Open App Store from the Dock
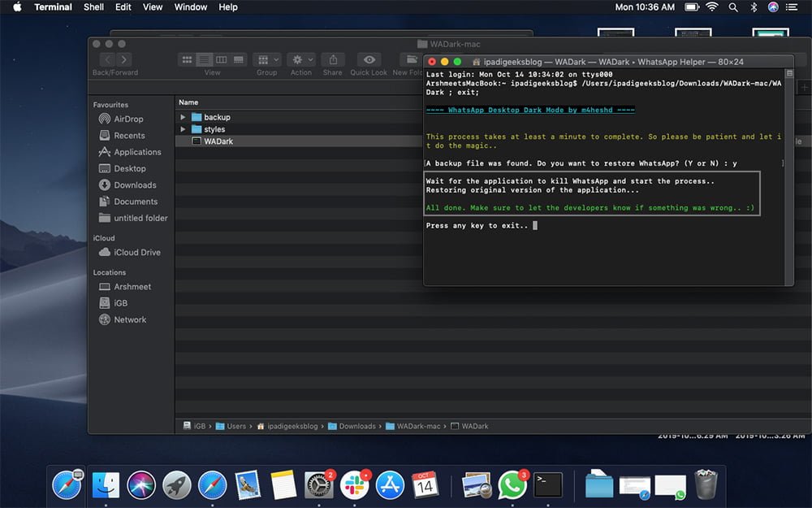The width and height of the screenshot is (812, 508). pyautogui.click(x=390, y=485)
